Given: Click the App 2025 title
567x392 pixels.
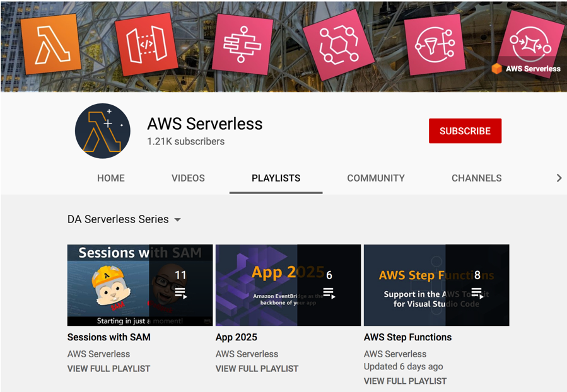Looking at the screenshot, I should click(x=237, y=337).
